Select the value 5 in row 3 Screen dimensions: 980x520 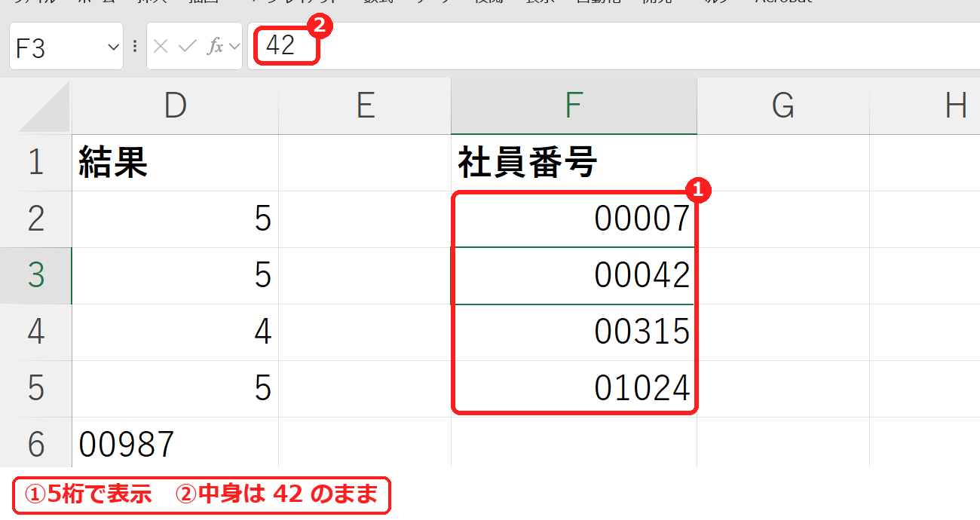click(x=175, y=276)
